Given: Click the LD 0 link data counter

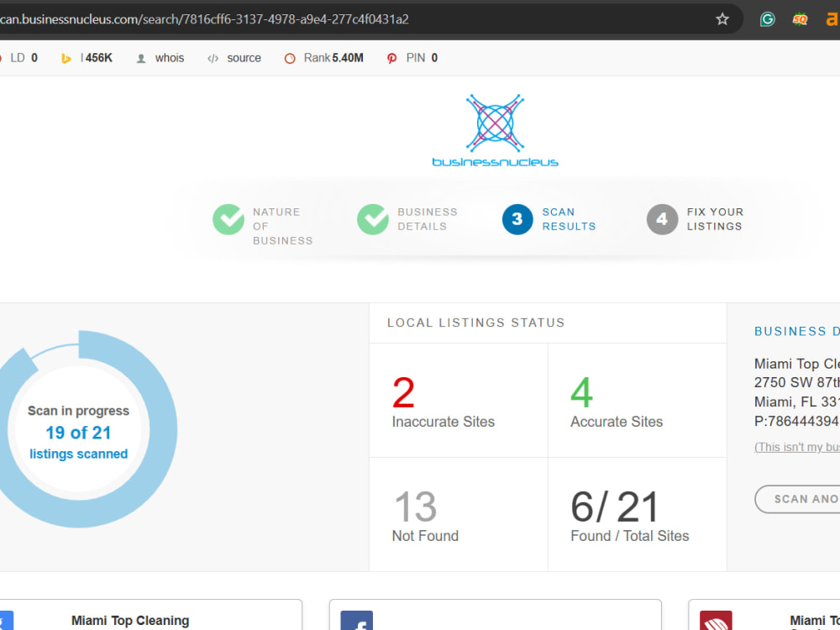Looking at the screenshot, I should pyautogui.click(x=18, y=58).
